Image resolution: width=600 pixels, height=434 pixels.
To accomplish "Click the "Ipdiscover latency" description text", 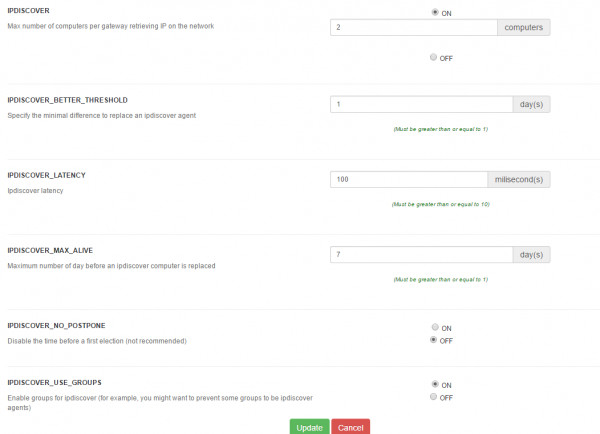I will click(x=35, y=191).
